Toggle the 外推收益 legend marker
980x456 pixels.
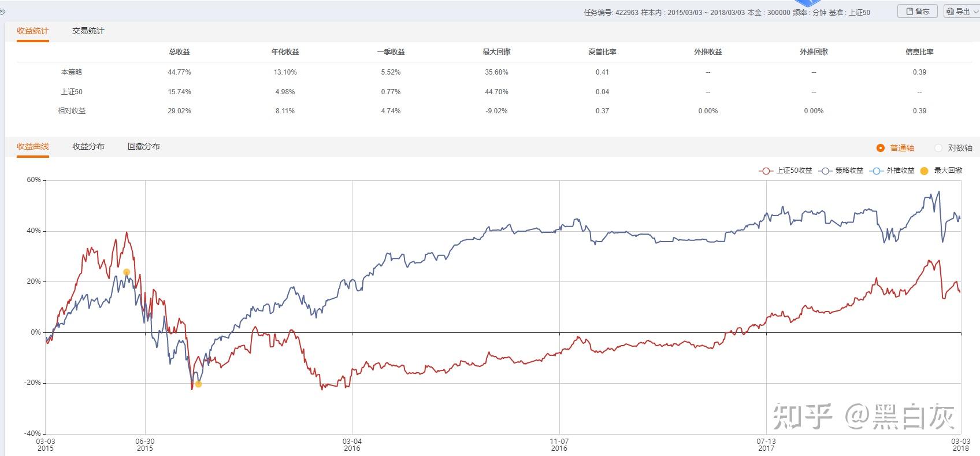[x=877, y=171]
